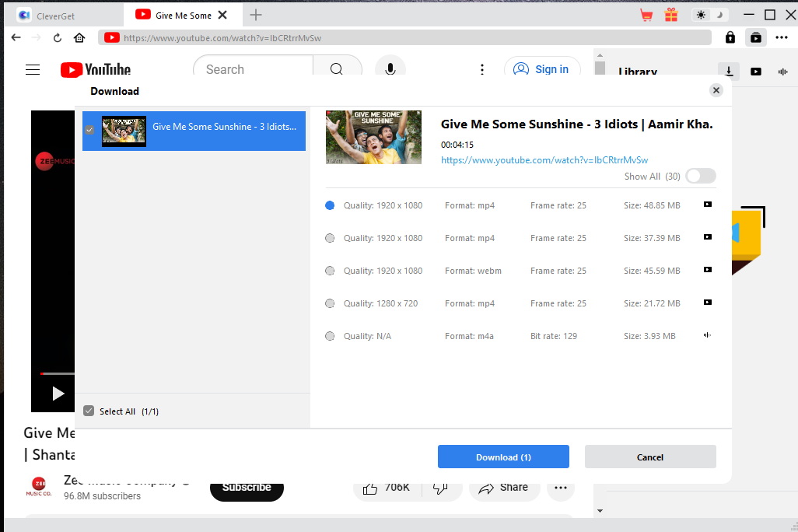Switch to the Give Me Some tab
Viewport: 798px width, 532px height.
point(176,16)
